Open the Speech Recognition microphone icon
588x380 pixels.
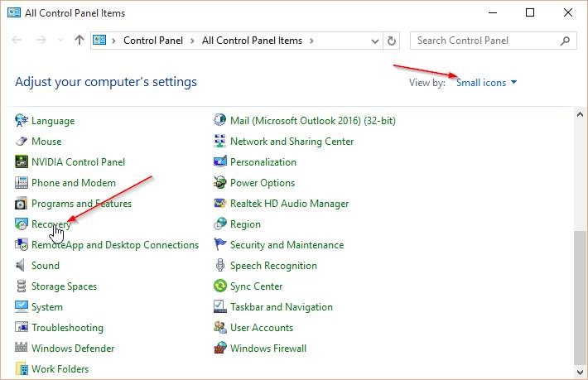click(219, 265)
